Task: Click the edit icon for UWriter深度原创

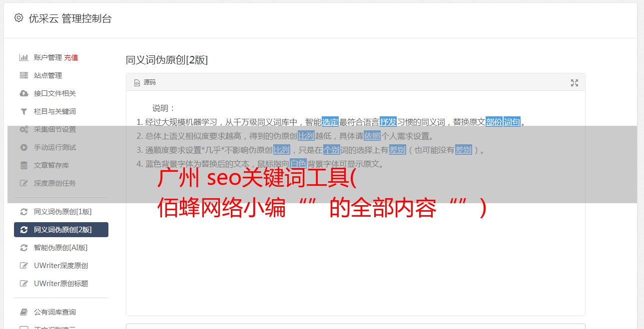Action: (23, 266)
